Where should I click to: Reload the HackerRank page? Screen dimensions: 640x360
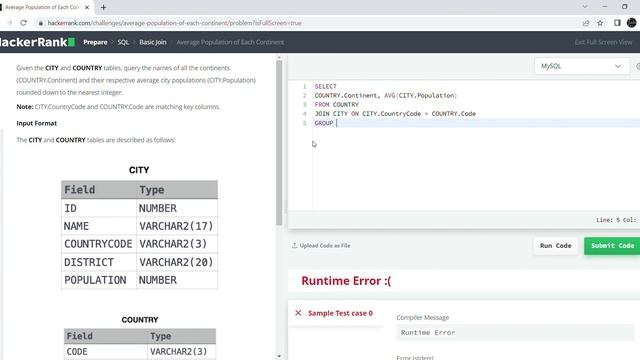(x=24, y=23)
